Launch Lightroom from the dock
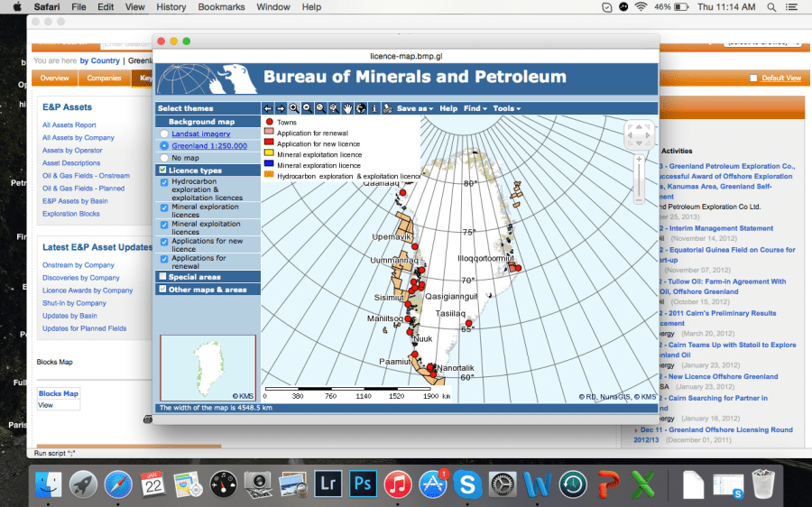Image resolution: width=812 pixels, height=507 pixels. pos(328,484)
